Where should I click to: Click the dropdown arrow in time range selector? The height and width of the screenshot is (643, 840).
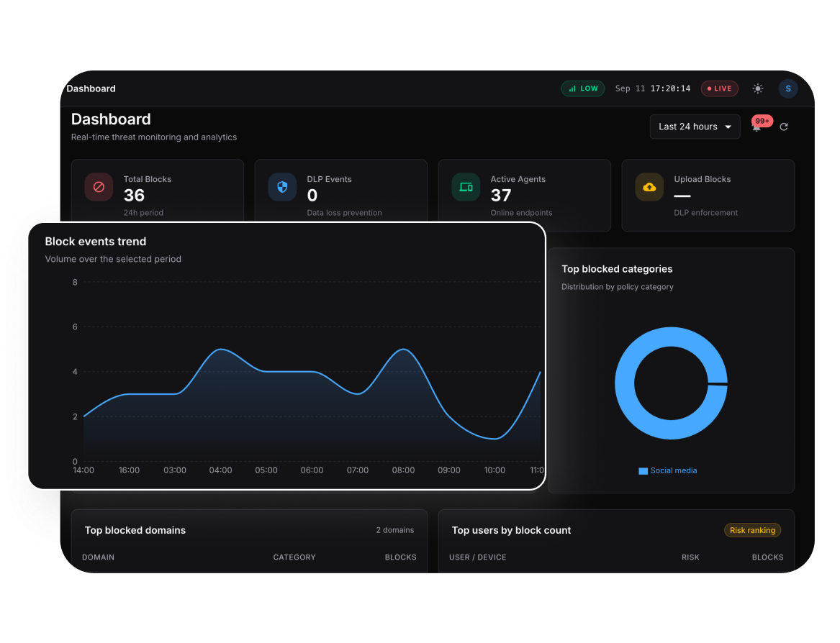(728, 127)
